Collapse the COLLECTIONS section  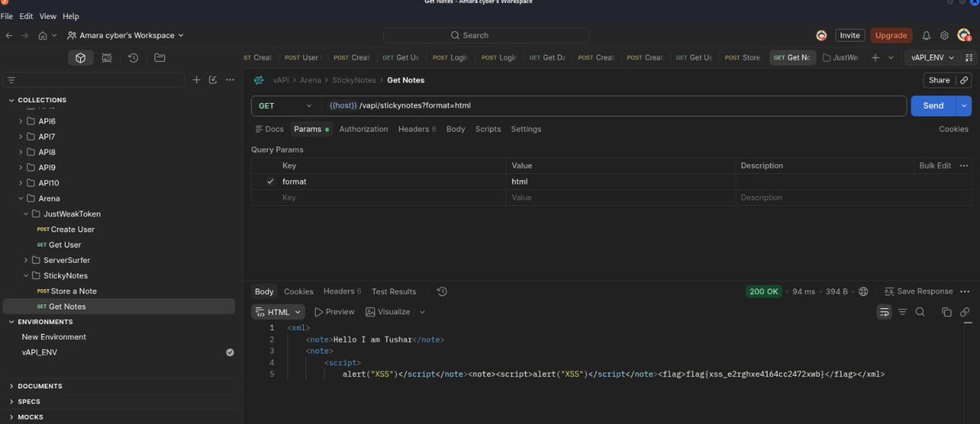(x=11, y=100)
